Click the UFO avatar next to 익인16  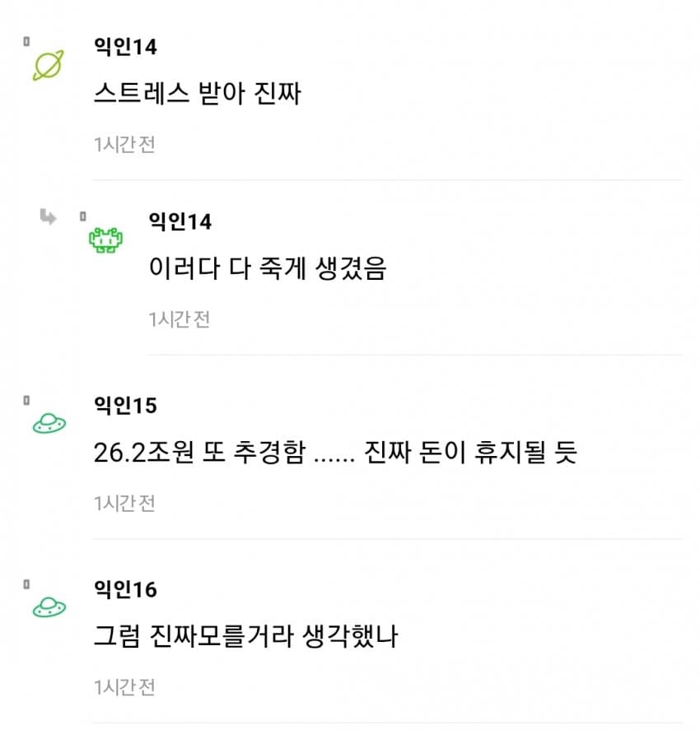pyautogui.click(x=49, y=608)
